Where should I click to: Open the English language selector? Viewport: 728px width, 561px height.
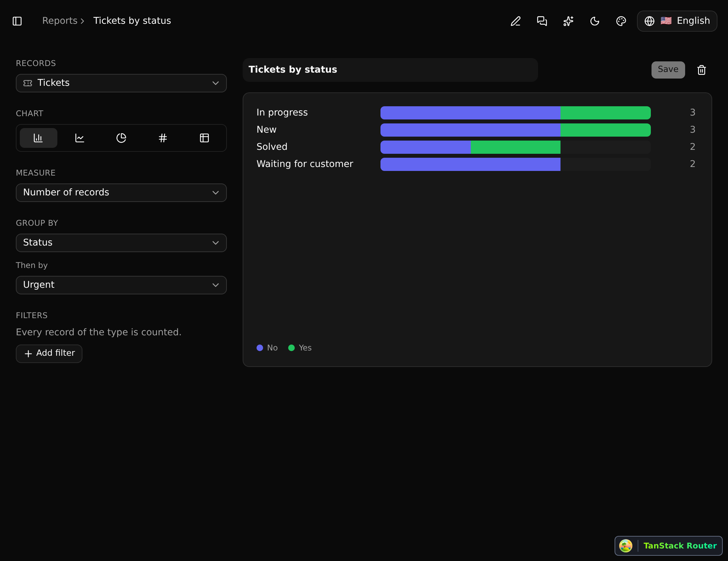[677, 21]
